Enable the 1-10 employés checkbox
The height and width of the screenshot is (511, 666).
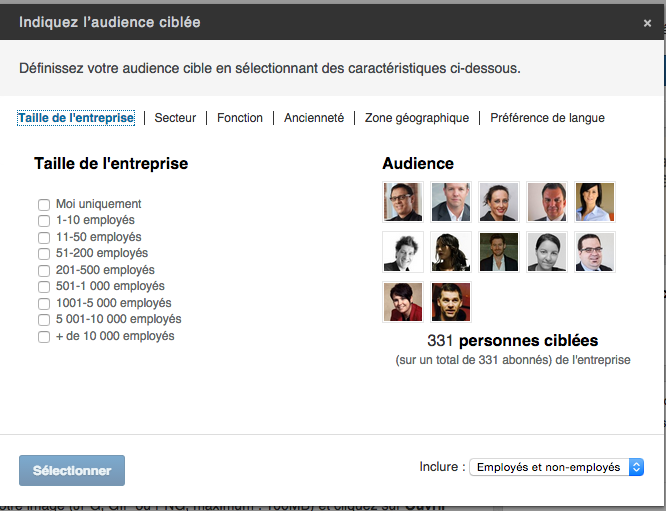44,221
